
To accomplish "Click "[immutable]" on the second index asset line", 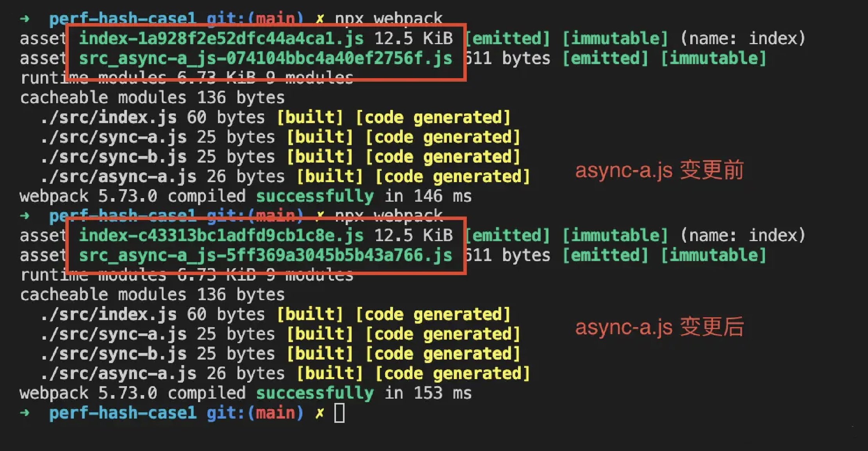I will [615, 235].
